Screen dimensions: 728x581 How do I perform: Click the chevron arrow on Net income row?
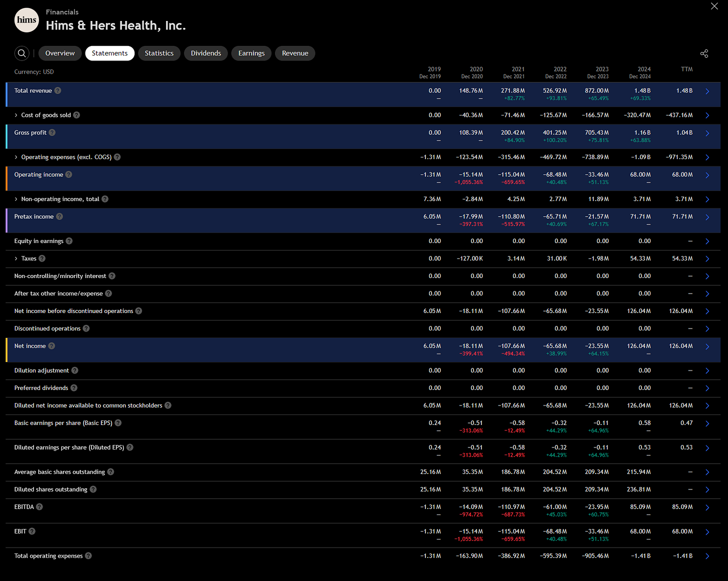[x=707, y=347]
